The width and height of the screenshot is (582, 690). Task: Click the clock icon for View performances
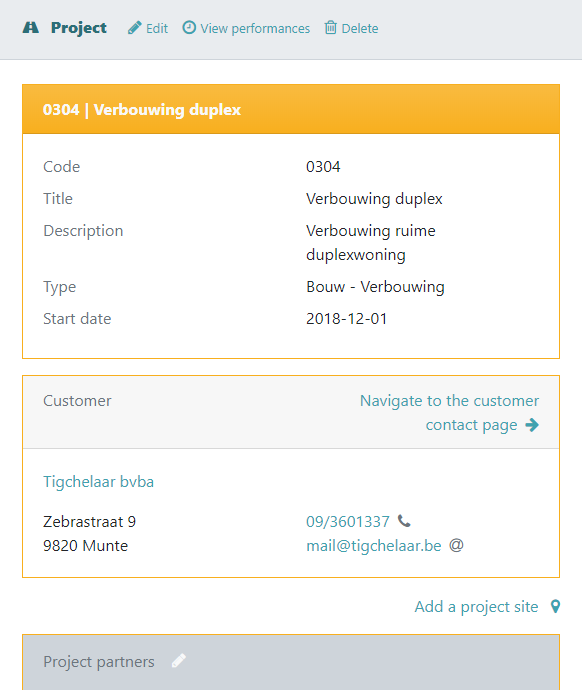pyautogui.click(x=189, y=27)
